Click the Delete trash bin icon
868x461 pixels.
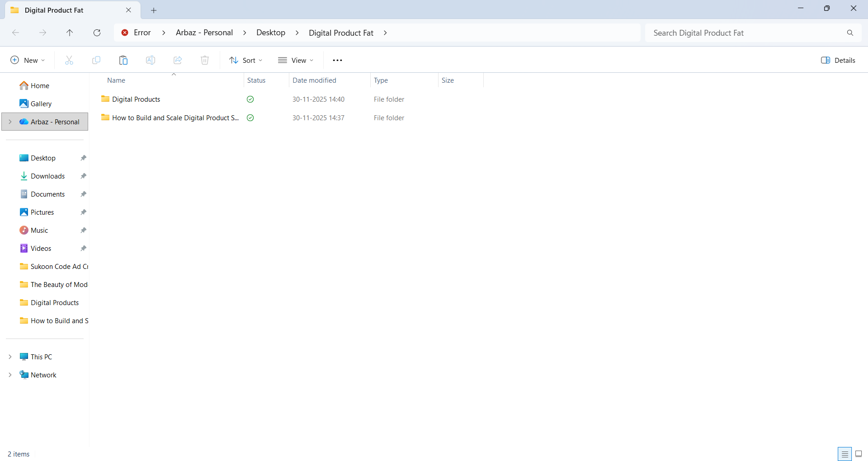[205, 60]
